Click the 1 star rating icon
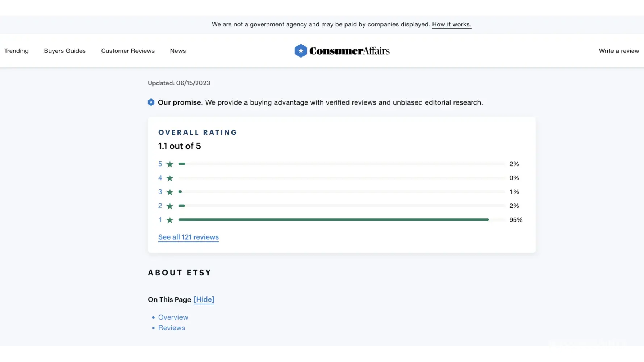 [x=170, y=220]
